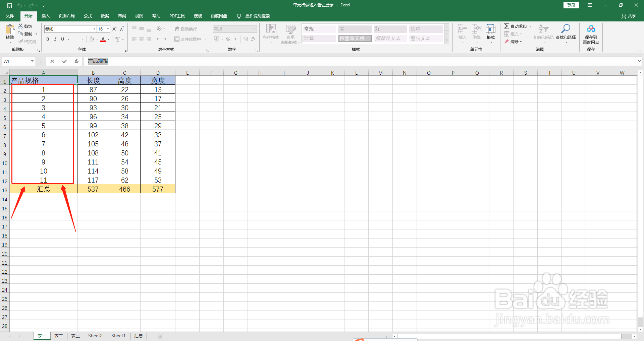Expand the Name Box dropdown
This screenshot has width=644, height=341.
tap(33, 61)
